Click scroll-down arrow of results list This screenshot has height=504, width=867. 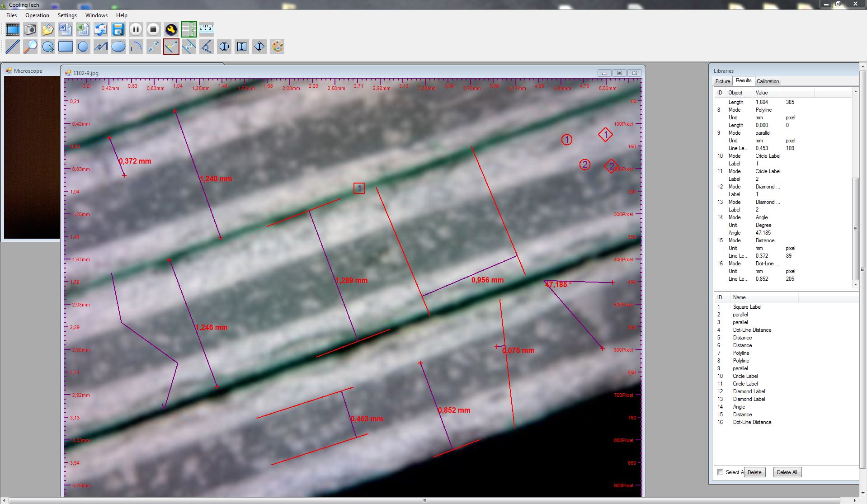(855, 285)
